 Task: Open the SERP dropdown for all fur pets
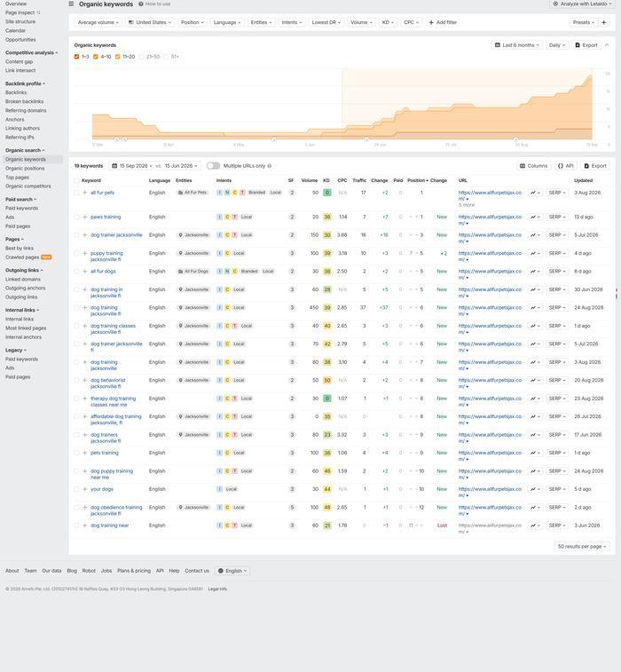(557, 193)
